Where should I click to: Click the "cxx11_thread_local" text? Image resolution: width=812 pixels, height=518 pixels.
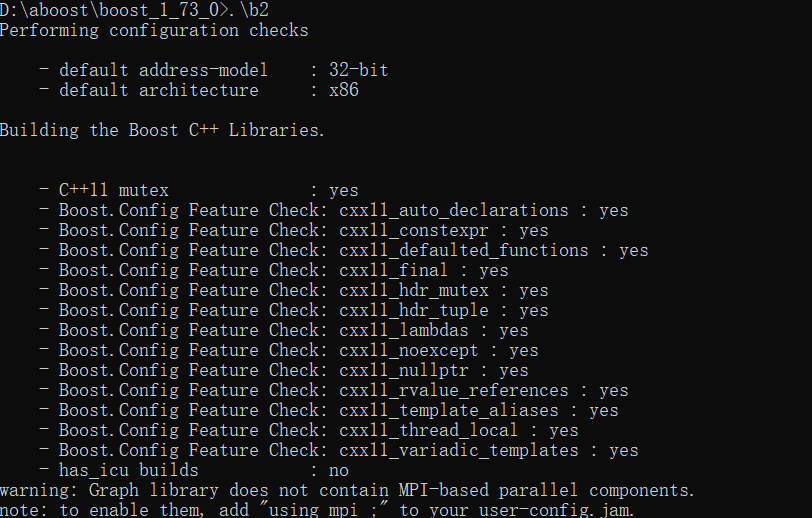click(429, 430)
